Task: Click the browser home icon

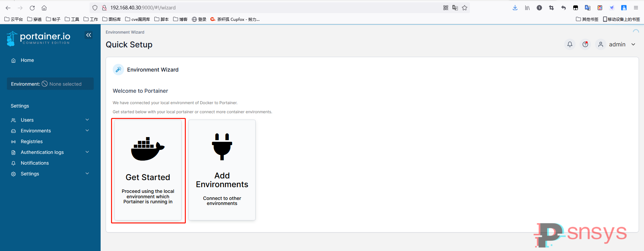Action: click(44, 8)
